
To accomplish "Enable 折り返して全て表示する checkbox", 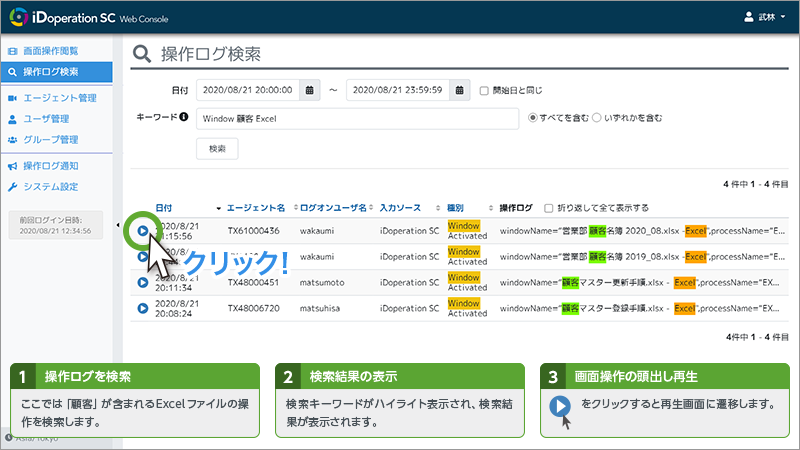I will 548,208.
